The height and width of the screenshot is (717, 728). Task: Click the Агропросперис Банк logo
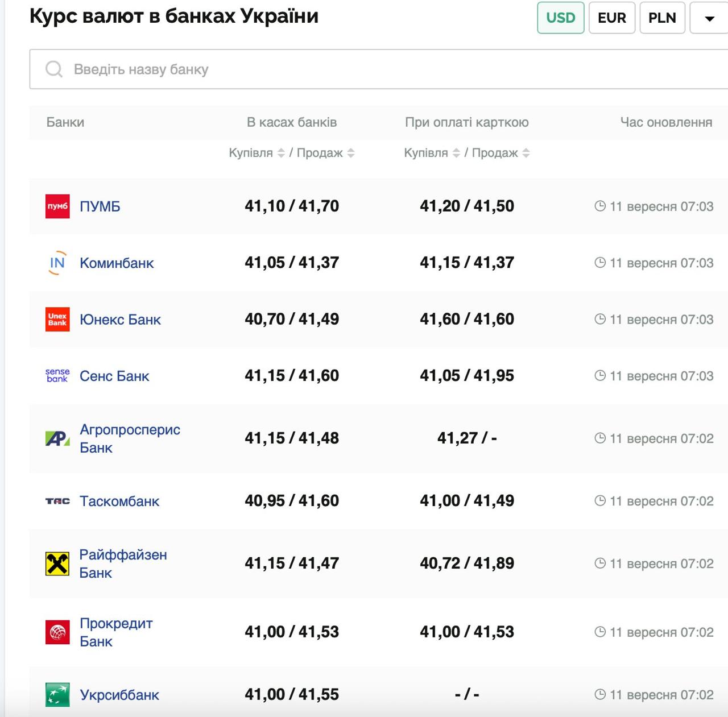pos(57,438)
